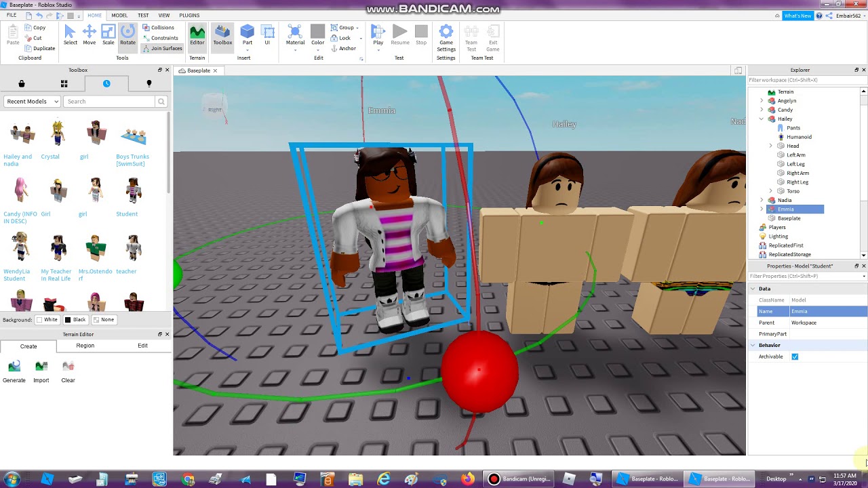Viewport: 868px width, 488px height.
Task: Activate the Select tool
Action: coord(70,35)
